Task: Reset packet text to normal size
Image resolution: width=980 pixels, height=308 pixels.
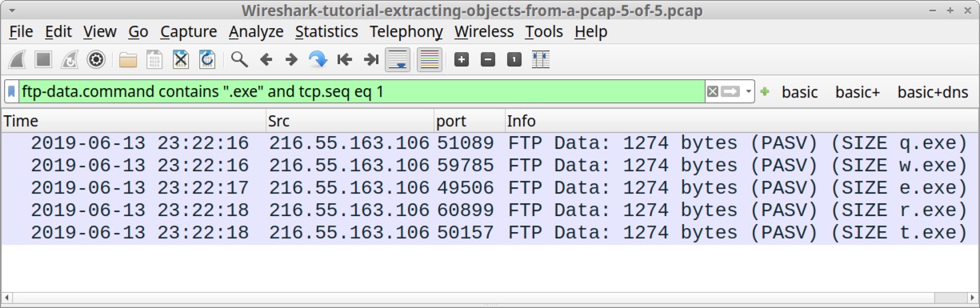Action: (514, 59)
